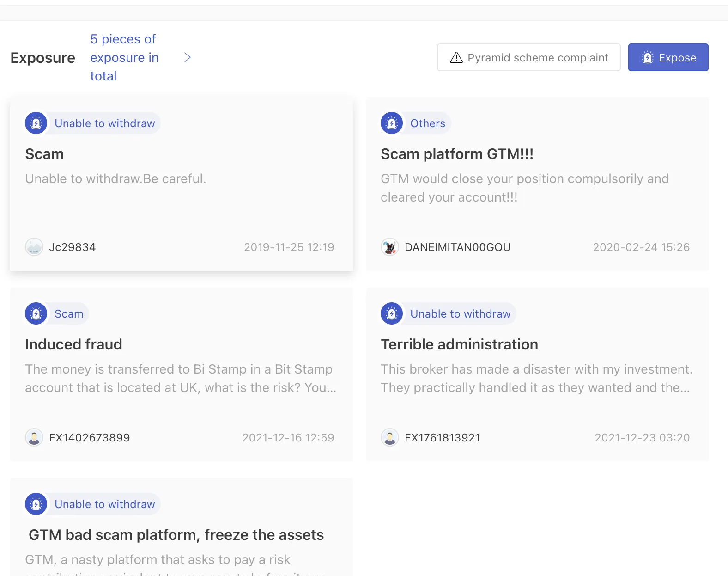Click 'Unable to withdraw.Be careful.' description text

point(115,179)
